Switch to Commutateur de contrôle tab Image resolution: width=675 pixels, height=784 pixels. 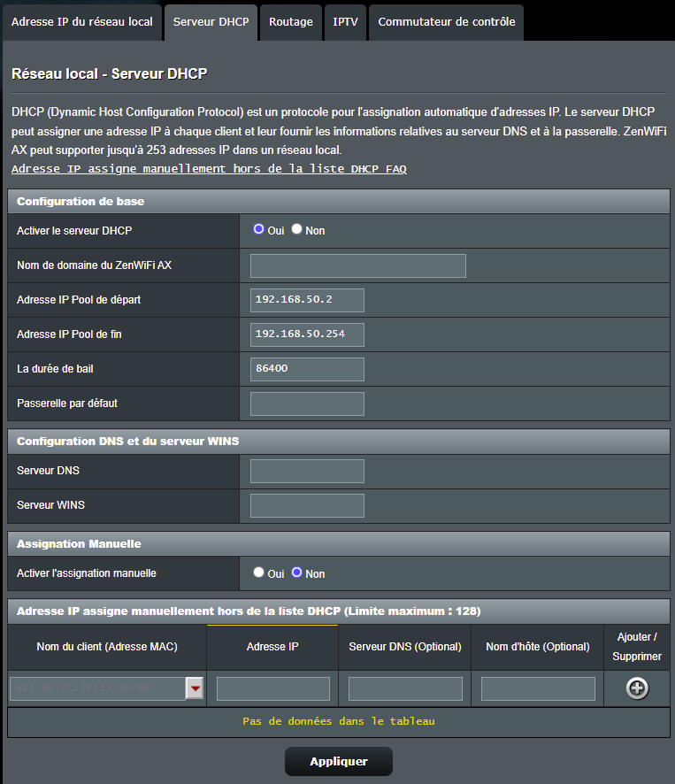coord(447,22)
